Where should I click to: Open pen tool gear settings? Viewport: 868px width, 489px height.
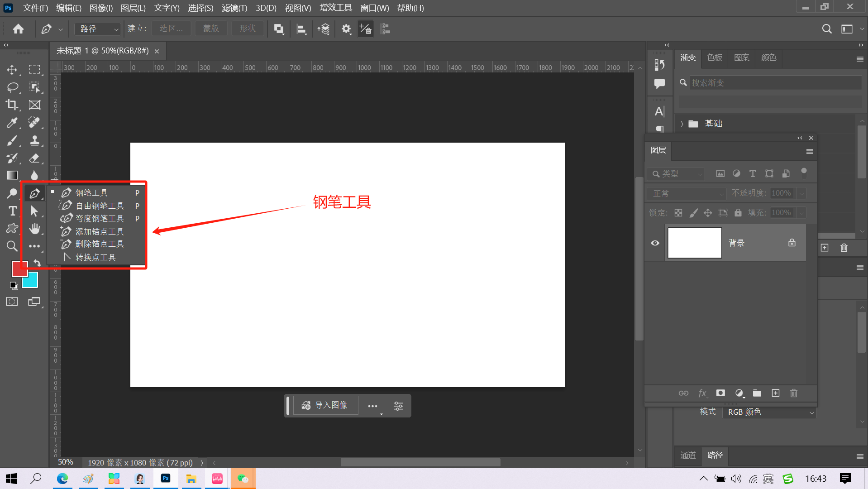click(x=346, y=29)
